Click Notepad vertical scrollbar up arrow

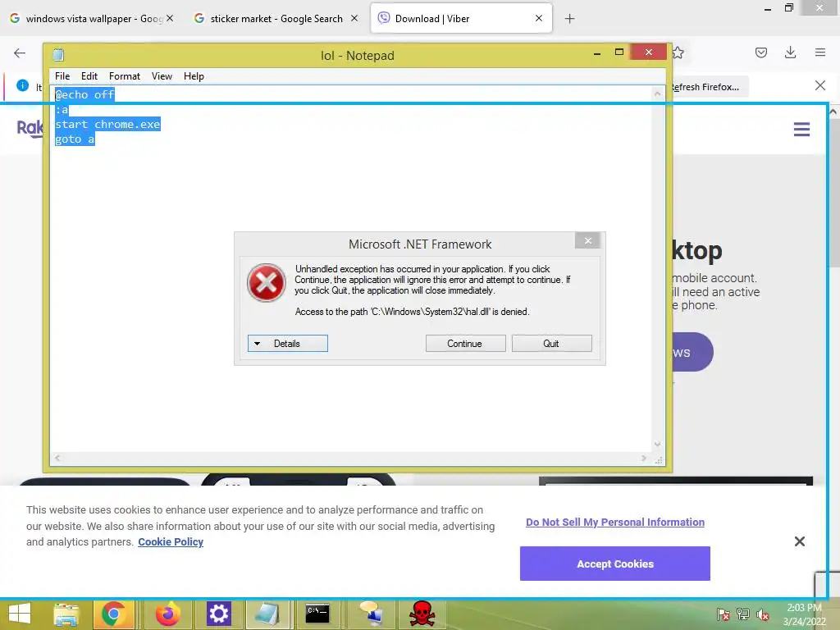pos(657,94)
